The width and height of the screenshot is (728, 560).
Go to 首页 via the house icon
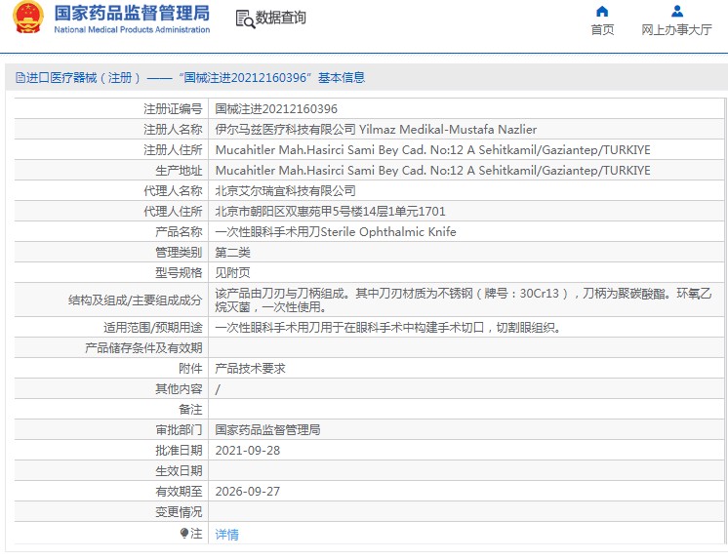(x=602, y=11)
